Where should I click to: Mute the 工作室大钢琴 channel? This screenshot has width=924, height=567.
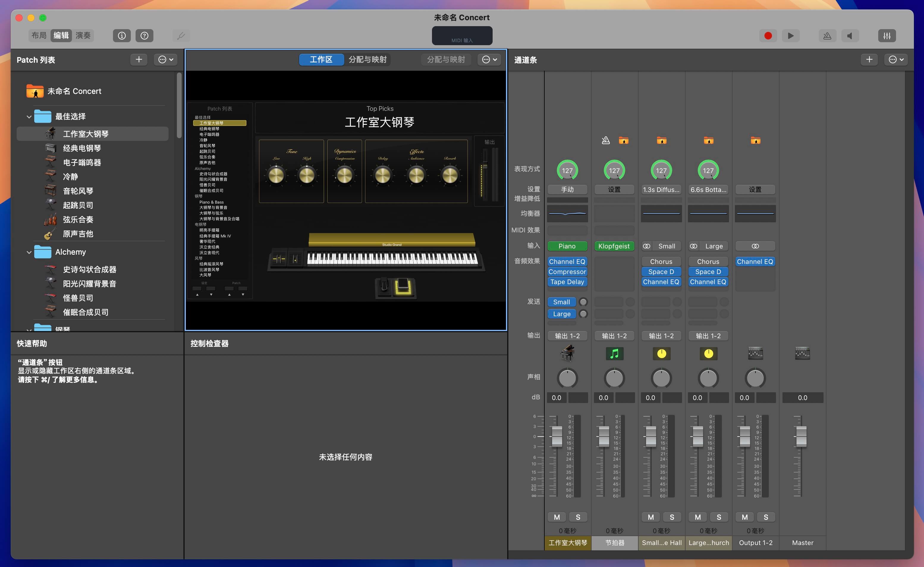pos(557,517)
